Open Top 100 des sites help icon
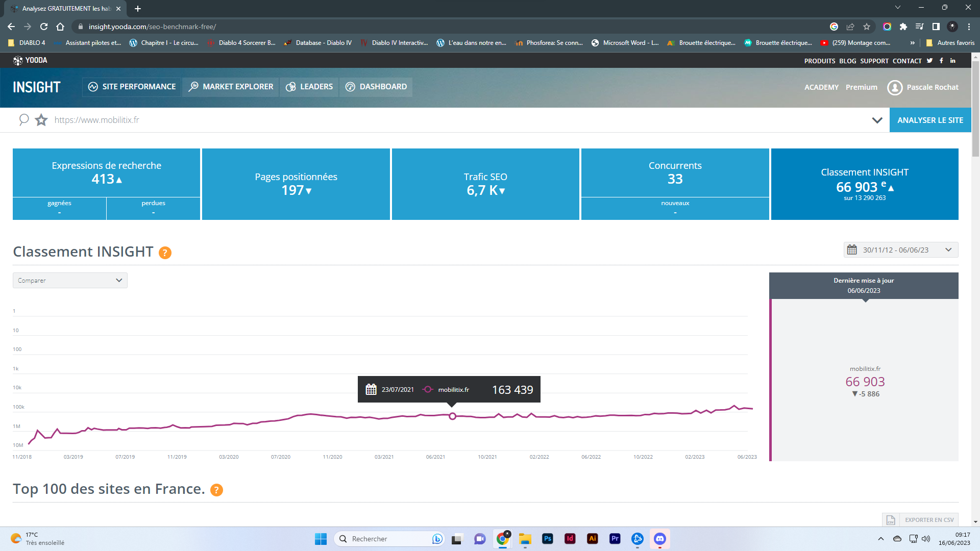Screen dimensions: 980x551 click(x=216, y=490)
